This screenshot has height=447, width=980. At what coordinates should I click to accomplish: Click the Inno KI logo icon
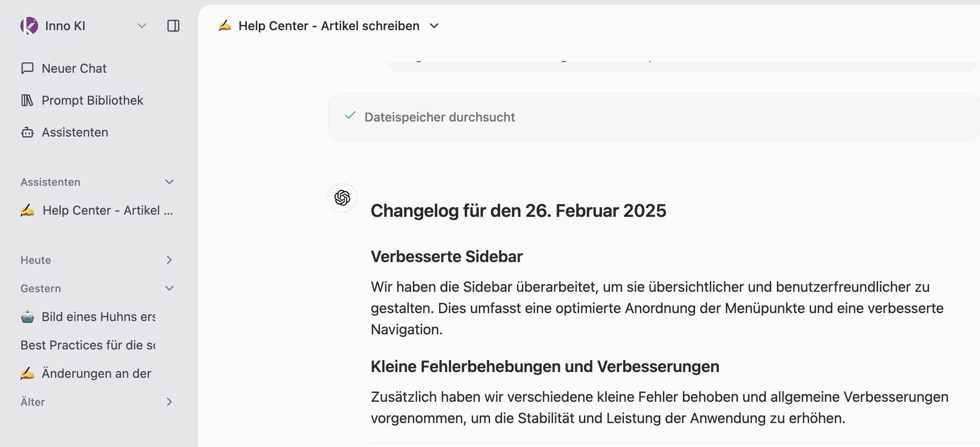(x=29, y=26)
